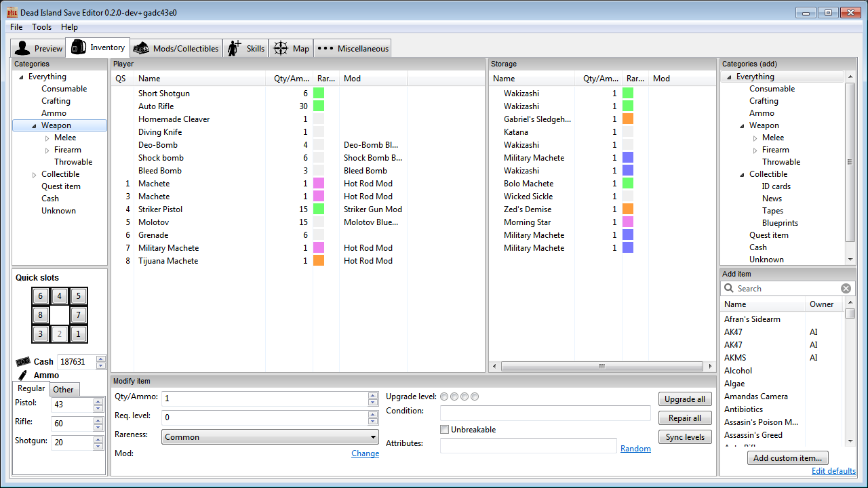Click the Change link for Mod
This screenshot has height=488, width=868.
click(365, 453)
